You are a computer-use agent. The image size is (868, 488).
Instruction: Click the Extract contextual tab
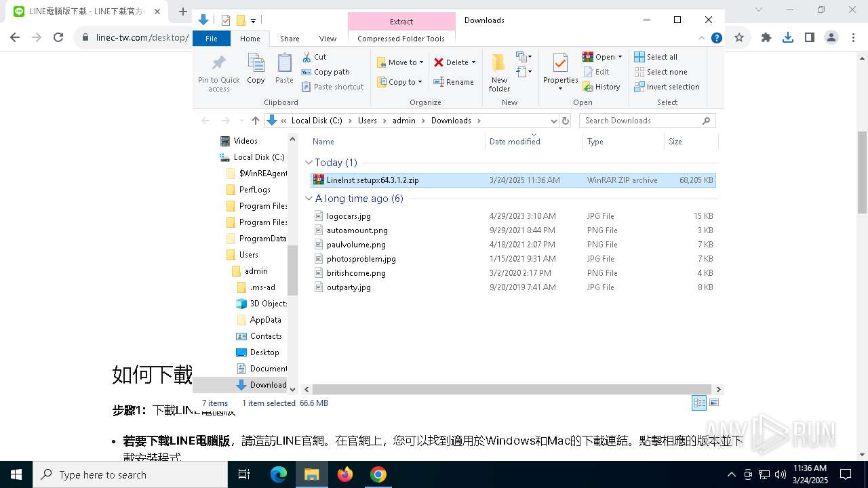tap(401, 22)
